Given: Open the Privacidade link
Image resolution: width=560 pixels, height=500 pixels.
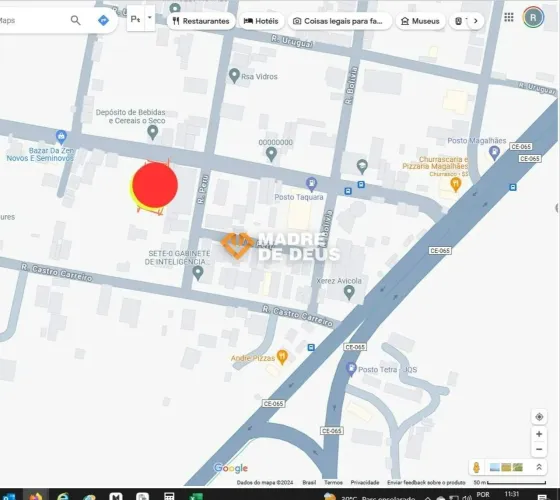Looking at the screenshot, I should tap(365, 482).
